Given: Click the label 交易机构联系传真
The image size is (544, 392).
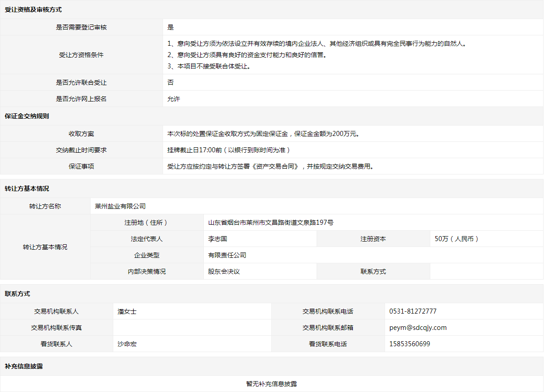Looking at the screenshot, I should click(57, 328).
